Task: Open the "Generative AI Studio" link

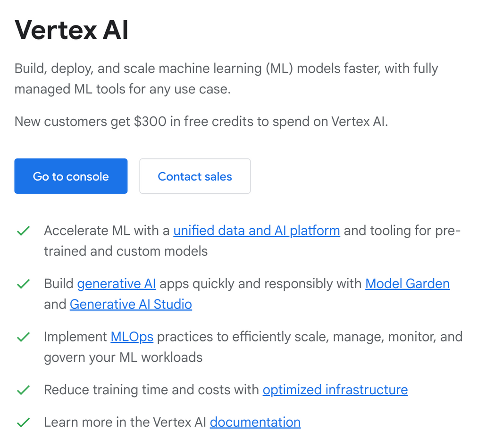Action: pyautogui.click(x=131, y=304)
